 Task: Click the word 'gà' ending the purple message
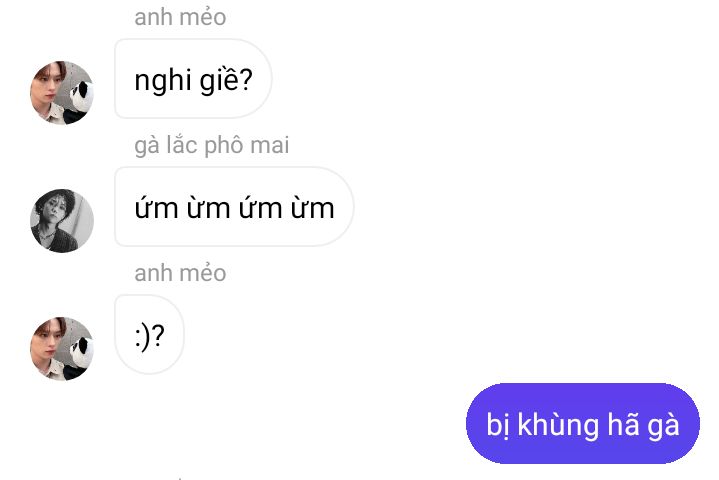(663, 425)
